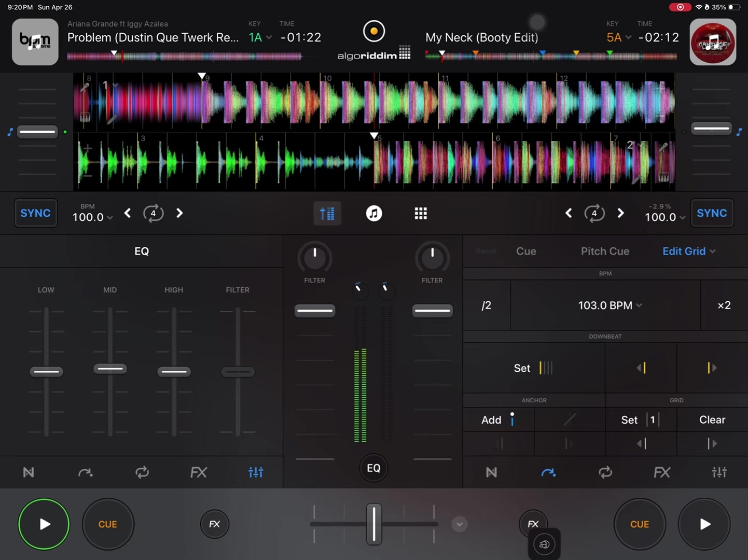Toggle SYNC on deck 1
Viewport: 748px width, 560px height.
click(36, 213)
